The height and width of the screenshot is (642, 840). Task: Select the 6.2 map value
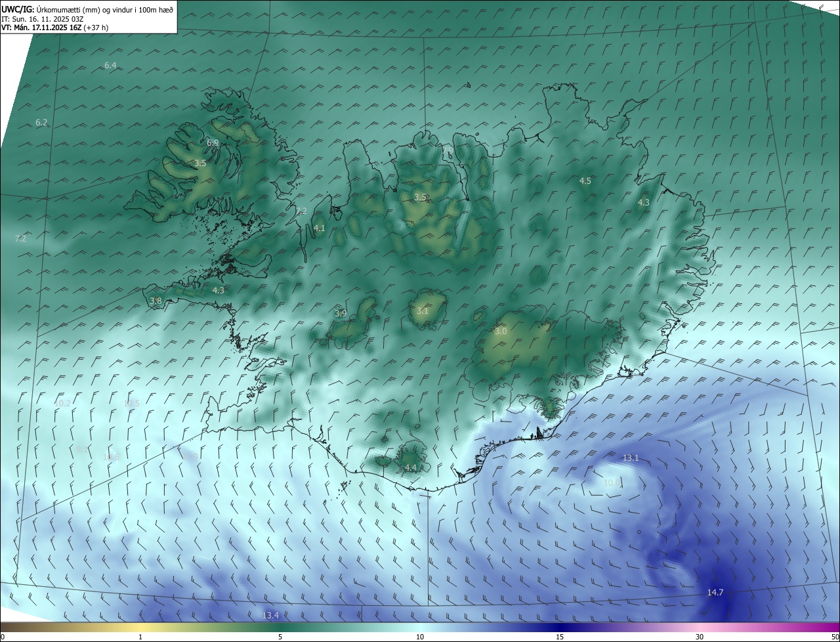click(x=41, y=123)
